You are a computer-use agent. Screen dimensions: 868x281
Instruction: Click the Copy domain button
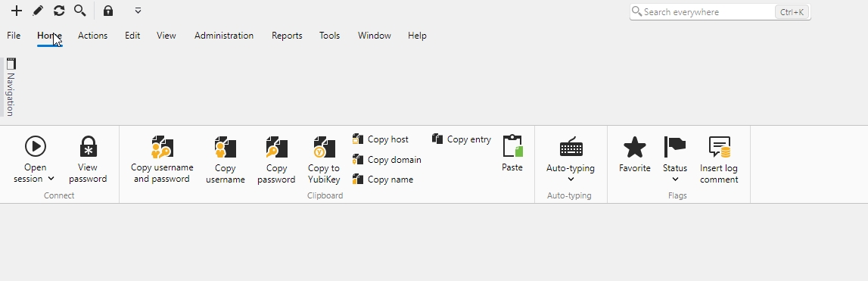click(387, 160)
